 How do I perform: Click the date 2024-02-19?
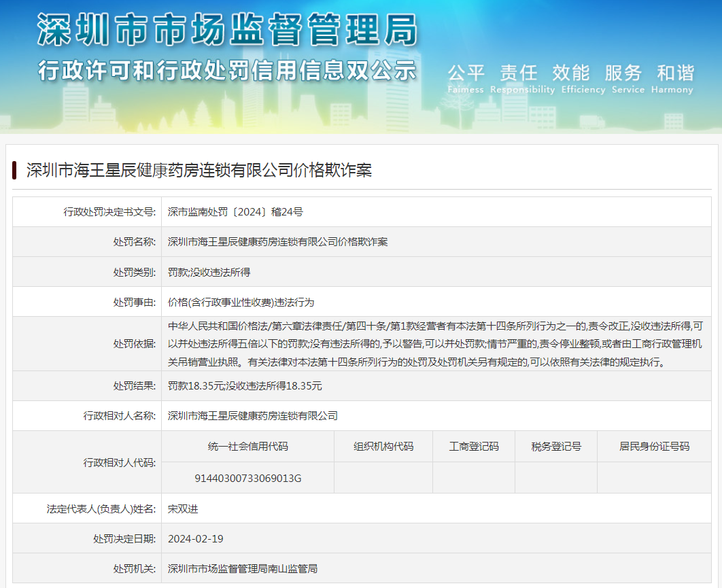[196, 539]
